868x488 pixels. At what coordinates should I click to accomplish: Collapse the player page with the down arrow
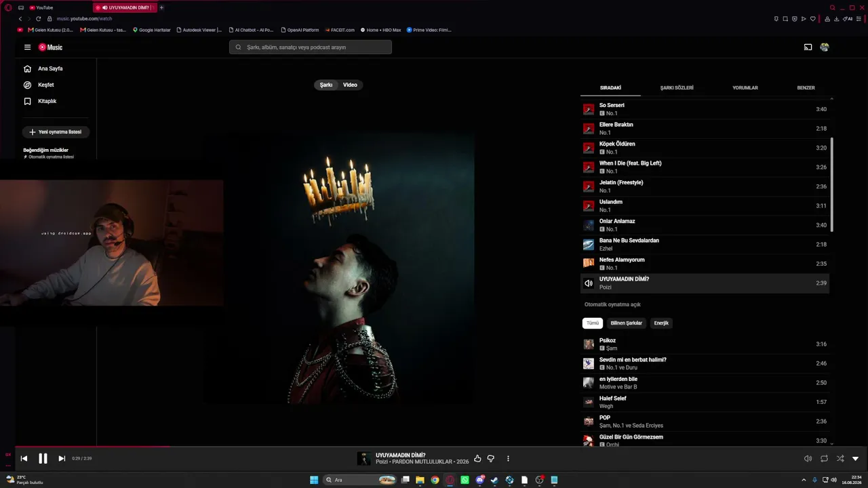855,459
